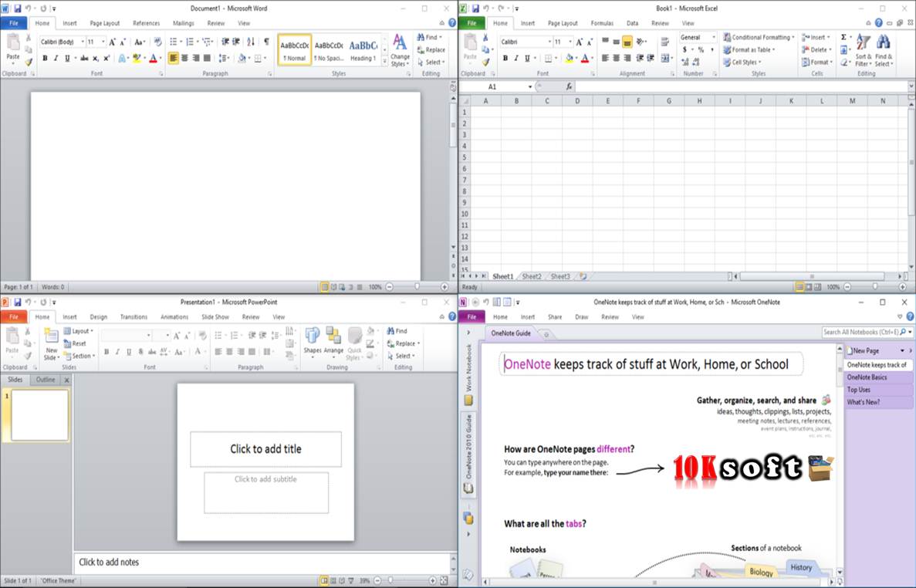Toggle Italic formatting in PowerPoint

pyautogui.click(x=117, y=352)
